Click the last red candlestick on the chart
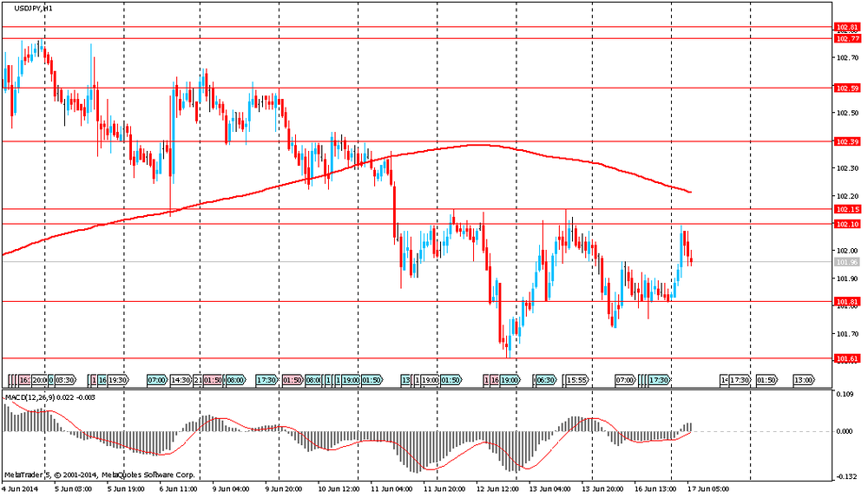Viewport: 868px width, 498px height. tap(691, 259)
